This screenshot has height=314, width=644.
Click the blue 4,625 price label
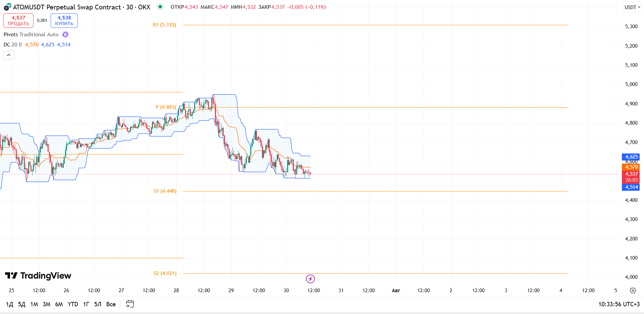point(631,157)
